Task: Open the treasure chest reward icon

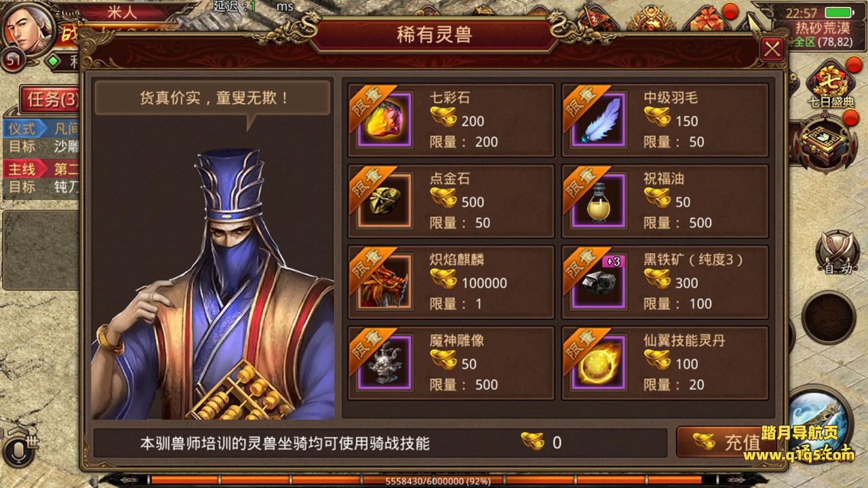Action: click(x=825, y=144)
